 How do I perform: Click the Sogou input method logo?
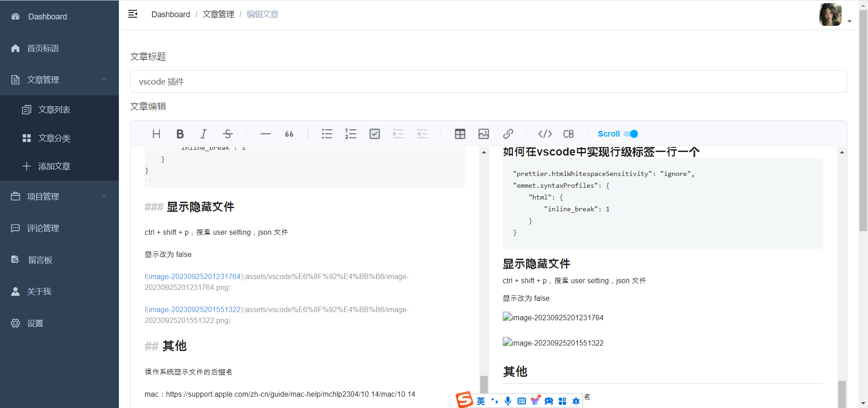(x=464, y=400)
